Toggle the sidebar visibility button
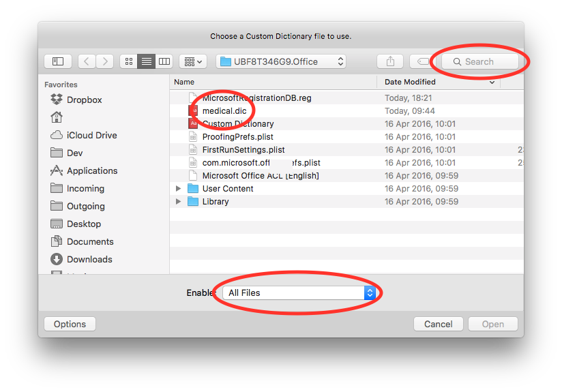Viewport: 562px width, 392px height. click(58, 61)
